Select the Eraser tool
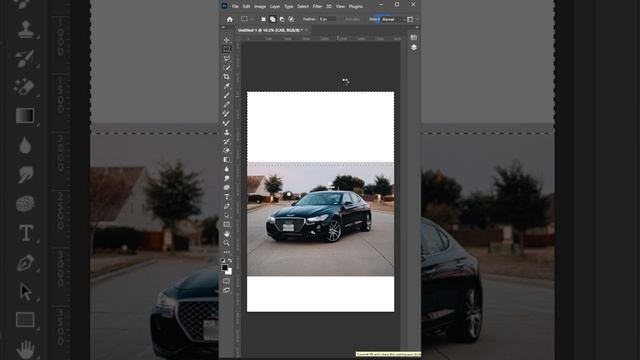Viewport: 640px width, 360px height. click(x=227, y=151)
